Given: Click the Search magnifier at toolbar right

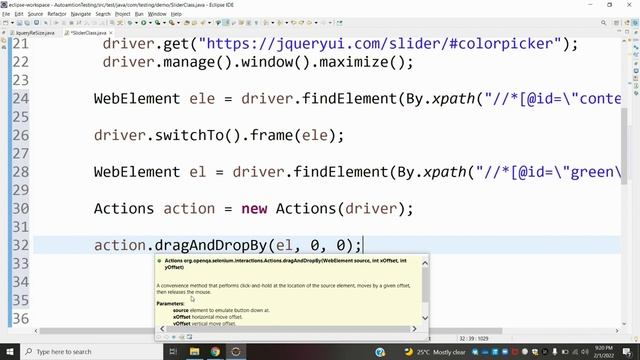Looking at the screenshot, I should [x=603, y=23].
